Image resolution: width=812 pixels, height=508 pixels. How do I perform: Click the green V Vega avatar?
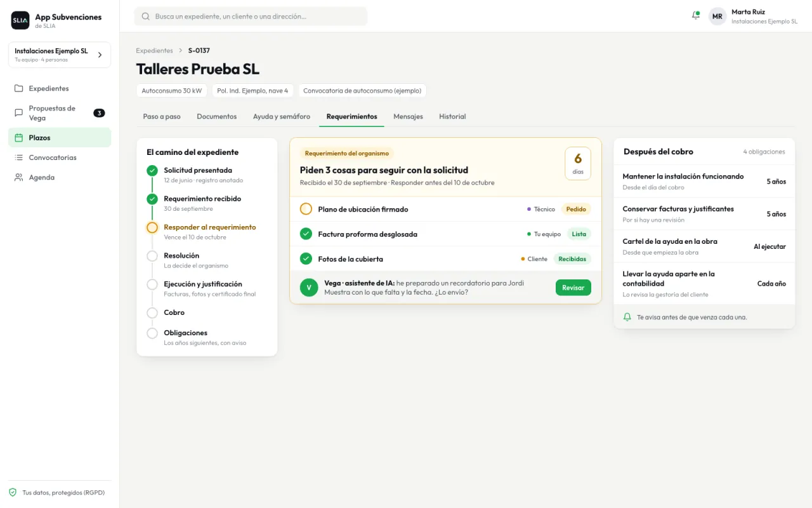tap(309, 288)
